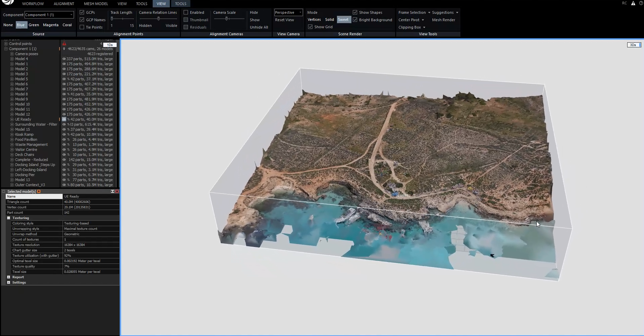Hide the Docking Pier model via eye icon
This screenshot has height=336, width=644.
click(64, 175)
